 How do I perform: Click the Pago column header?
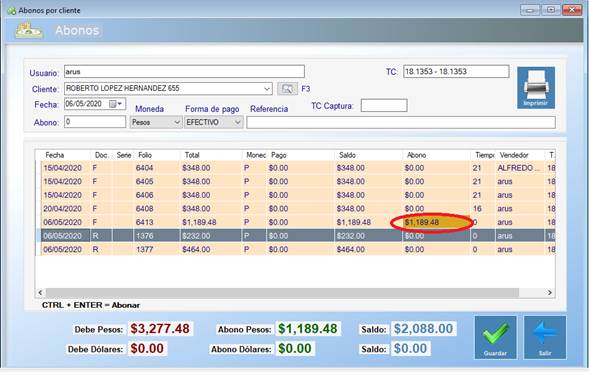(279, 155)
